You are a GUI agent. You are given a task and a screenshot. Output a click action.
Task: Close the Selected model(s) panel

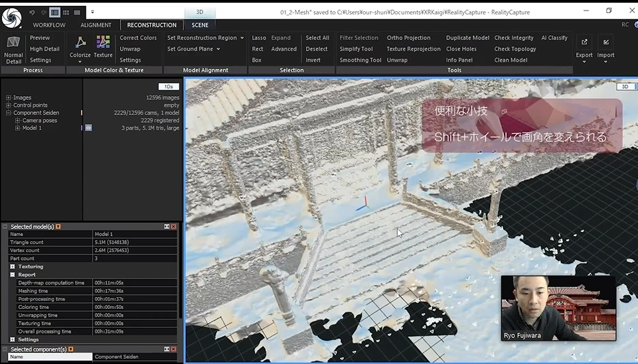tap(174, 226)
